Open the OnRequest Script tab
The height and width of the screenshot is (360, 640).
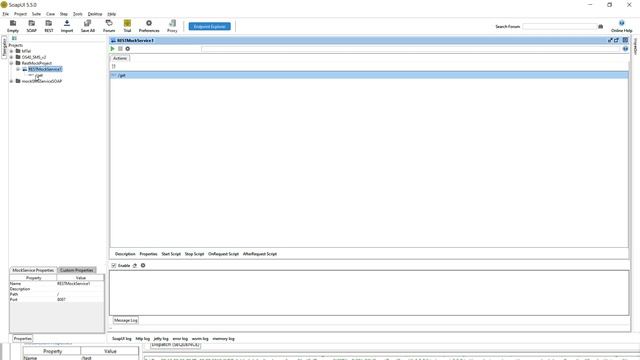click(223, 254)
